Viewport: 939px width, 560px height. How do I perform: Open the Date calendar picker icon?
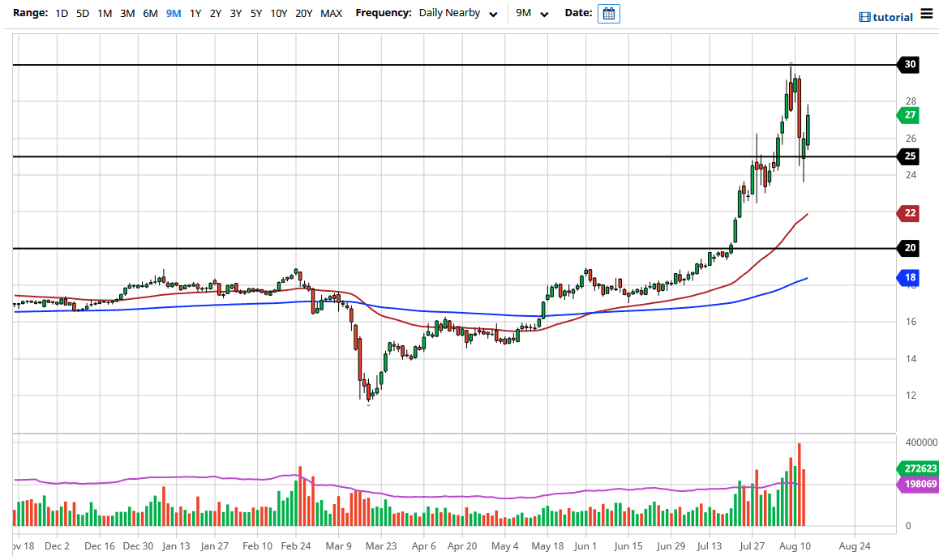point(608,14)
